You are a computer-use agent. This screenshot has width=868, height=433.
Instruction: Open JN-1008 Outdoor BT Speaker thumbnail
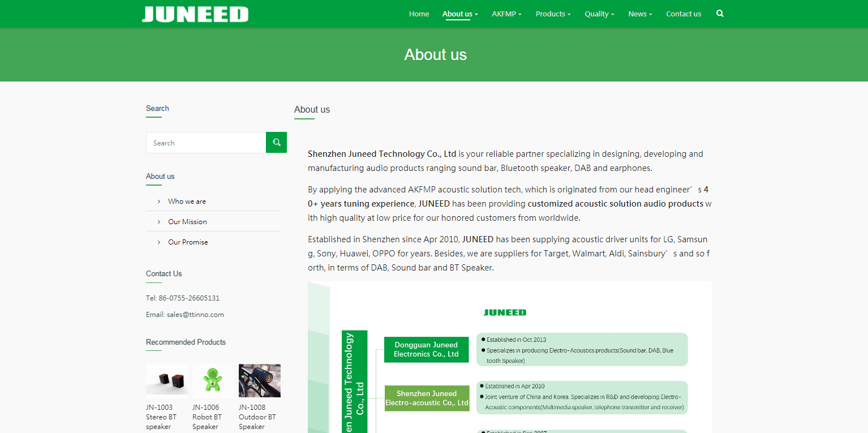point(260,380)
